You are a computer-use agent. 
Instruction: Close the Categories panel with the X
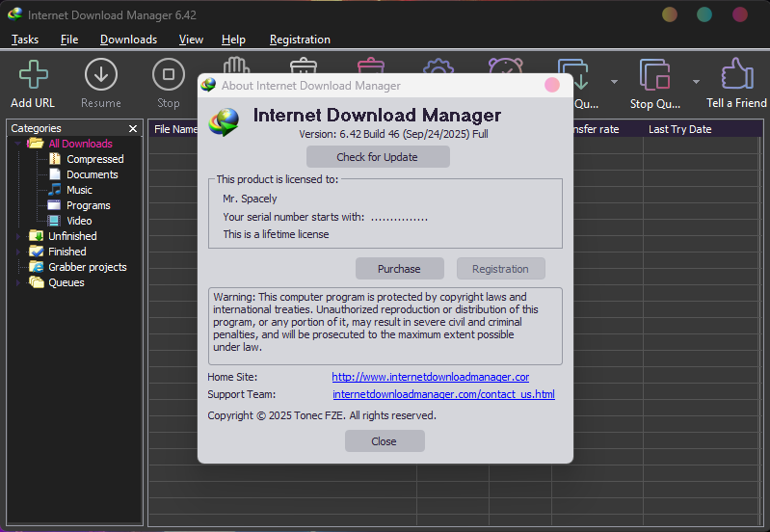pyautogui.click(x=133, y=129)
